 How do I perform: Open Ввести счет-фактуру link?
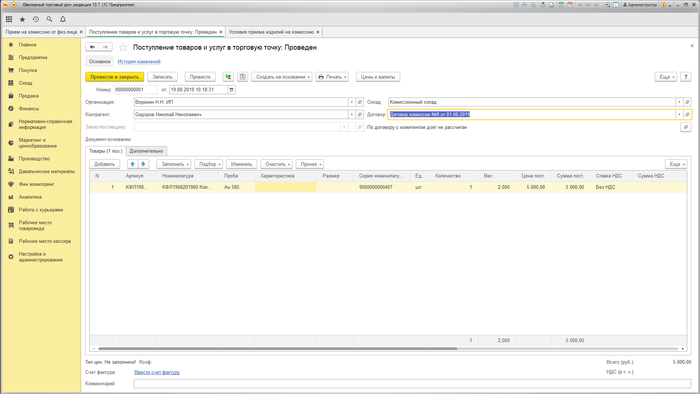click(157, 372)
